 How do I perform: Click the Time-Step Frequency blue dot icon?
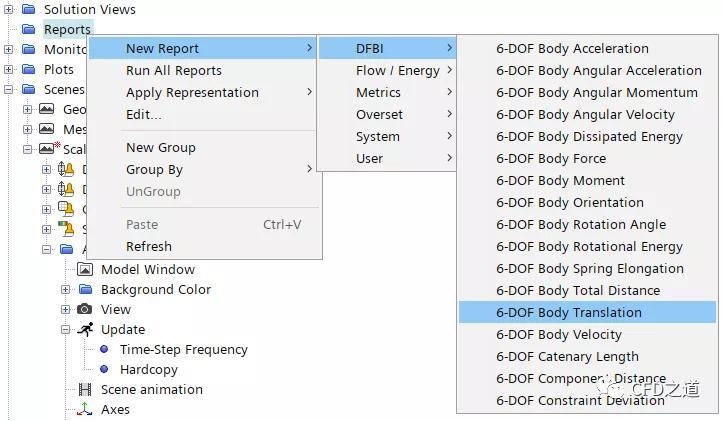point(104,349)
